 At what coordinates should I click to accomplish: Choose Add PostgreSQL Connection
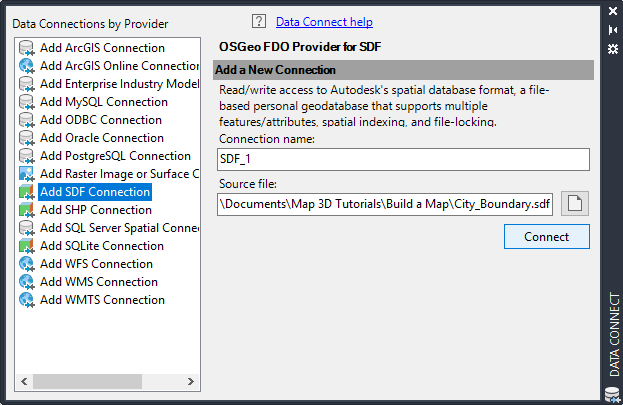pyautogui.click(x=115, y=156)
